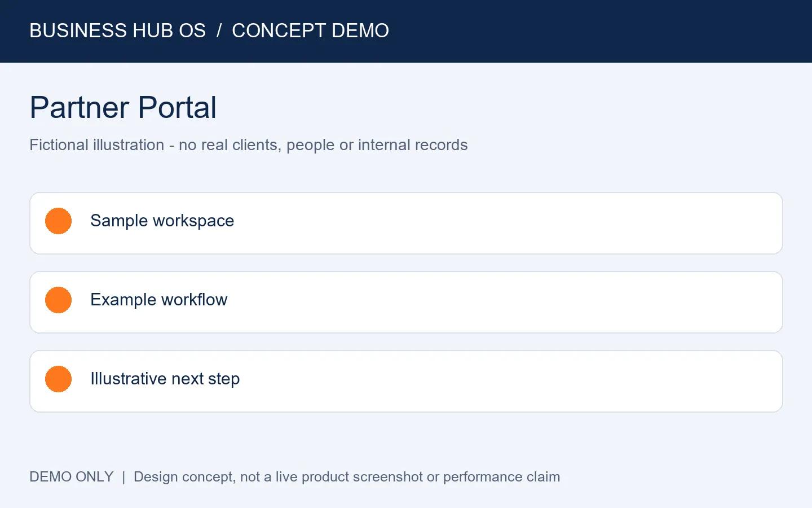812x508 pixels.
Task: Click the Fictional illustration subtitle line
Action: pos(249,145)
